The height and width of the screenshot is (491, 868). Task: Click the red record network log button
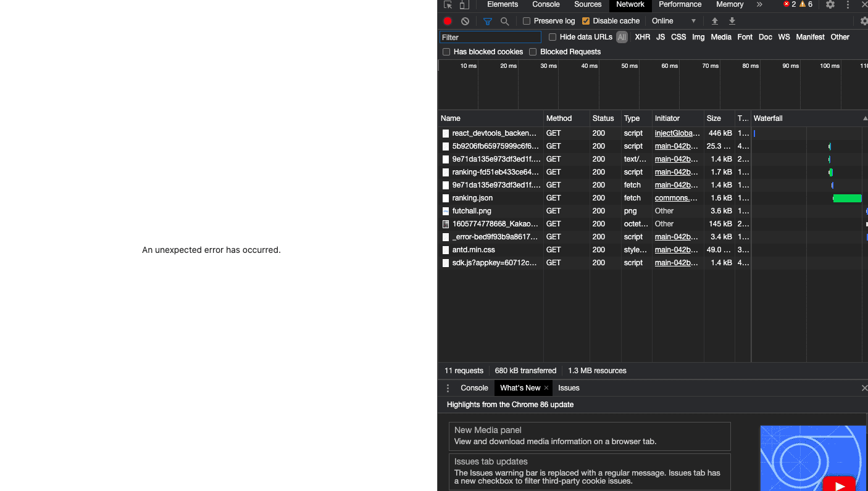coord(448,21)
